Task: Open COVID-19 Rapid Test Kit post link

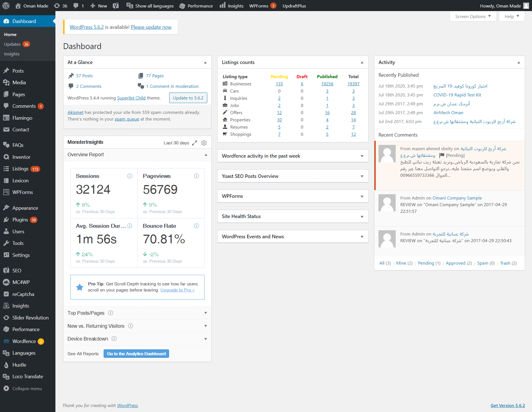Action: click(457, 95)
